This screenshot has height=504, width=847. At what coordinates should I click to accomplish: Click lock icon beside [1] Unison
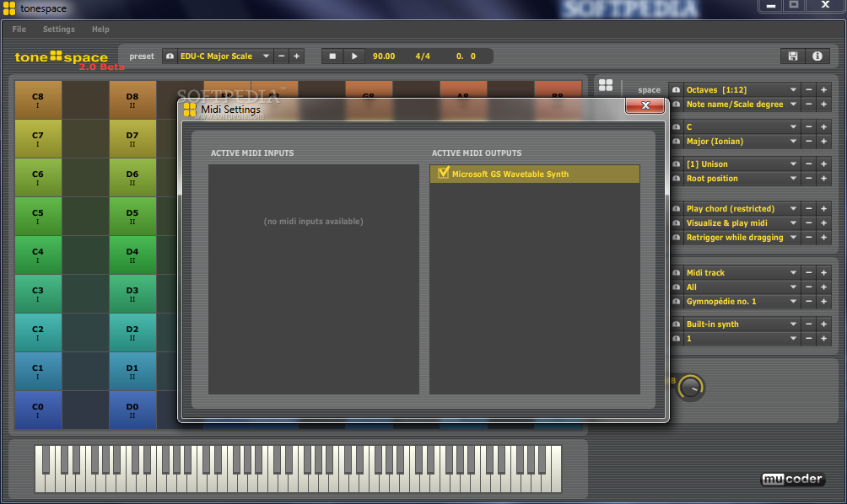[x=676, y=164]
